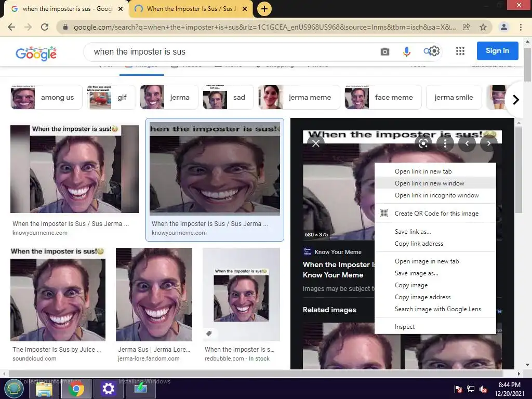The width and height of the screenshot is (532, 399).
Task: Open the Chrome three-dot menu
Action: pos(521,27)
